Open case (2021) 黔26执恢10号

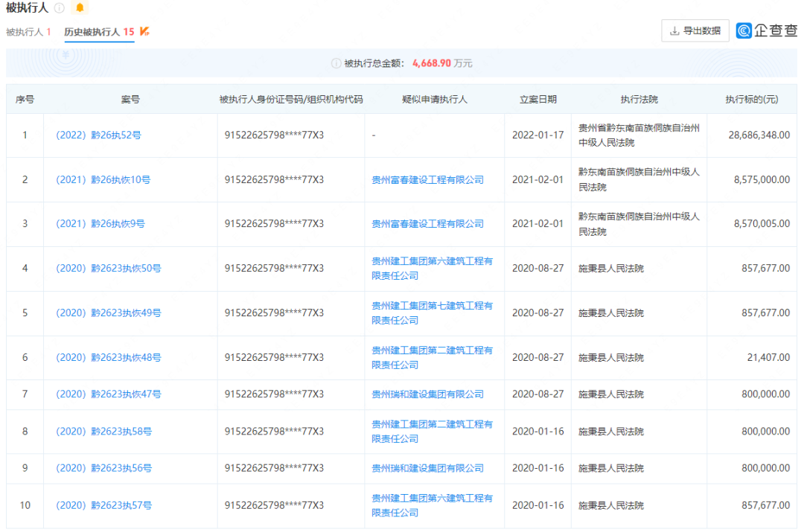point(103,179)
